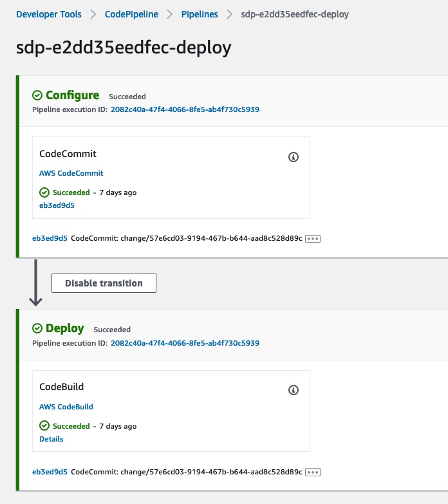Show info for CodeCommit action
The height and width of the screenshot is (504, 448).
[x=293, y=157]
